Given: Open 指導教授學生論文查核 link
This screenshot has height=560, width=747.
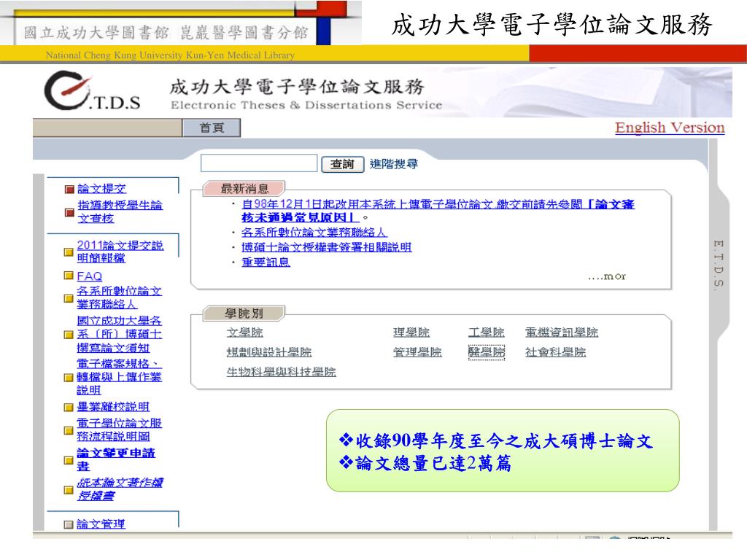Looking at the screenshot, I should [120, 211].
